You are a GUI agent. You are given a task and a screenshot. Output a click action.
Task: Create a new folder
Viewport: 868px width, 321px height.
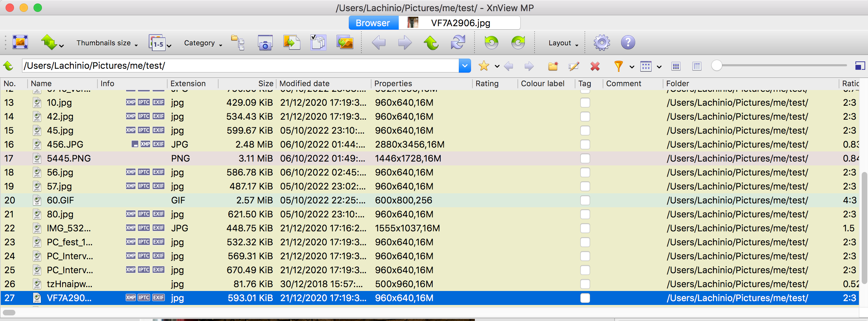(x=553, y=66)
